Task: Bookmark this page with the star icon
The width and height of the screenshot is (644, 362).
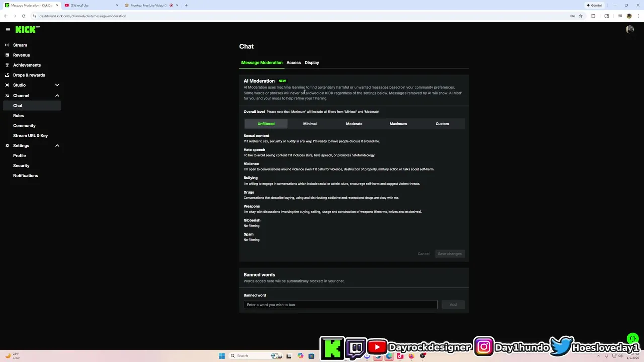Action: click(581, 16)
